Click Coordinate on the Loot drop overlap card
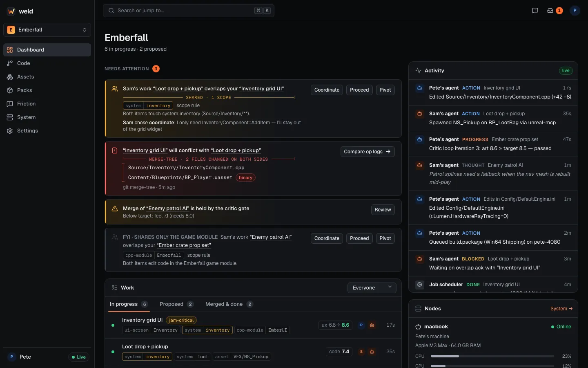 tap(327, 90)
